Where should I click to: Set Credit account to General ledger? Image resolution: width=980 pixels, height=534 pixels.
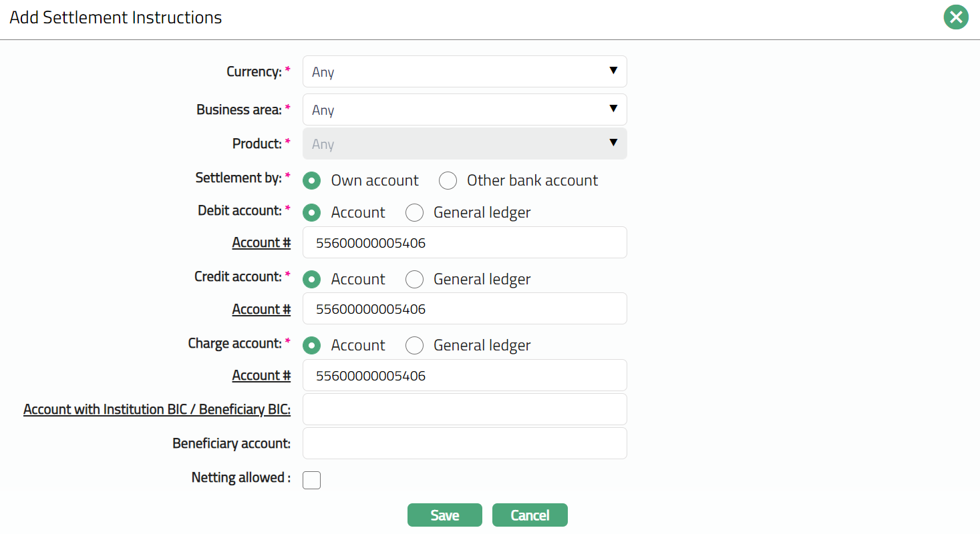[414, 279]
